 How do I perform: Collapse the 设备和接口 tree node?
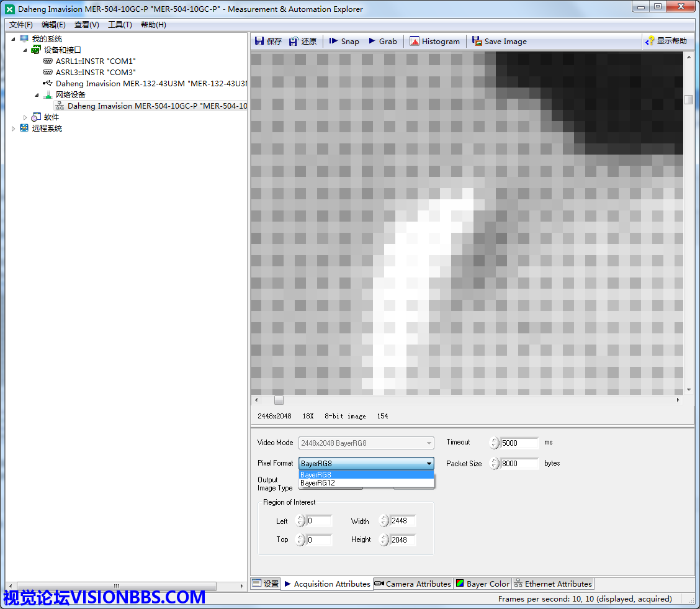25,50
